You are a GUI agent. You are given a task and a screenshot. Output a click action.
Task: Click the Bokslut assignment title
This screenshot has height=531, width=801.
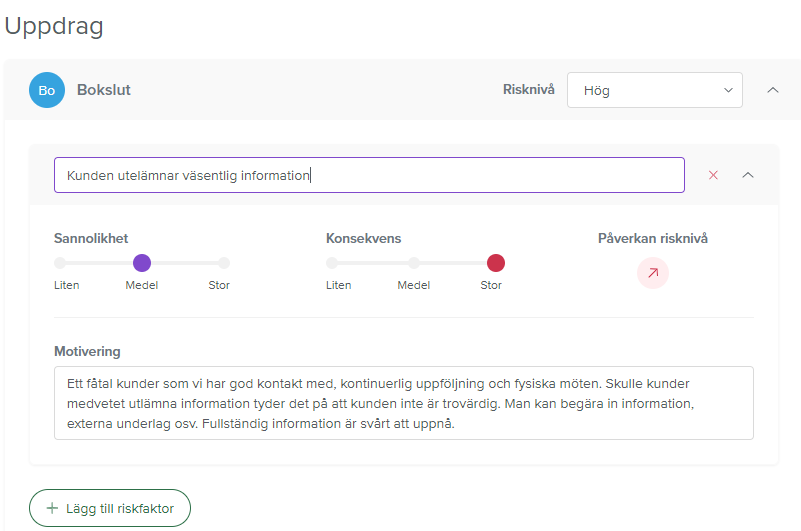click(104, 90)
